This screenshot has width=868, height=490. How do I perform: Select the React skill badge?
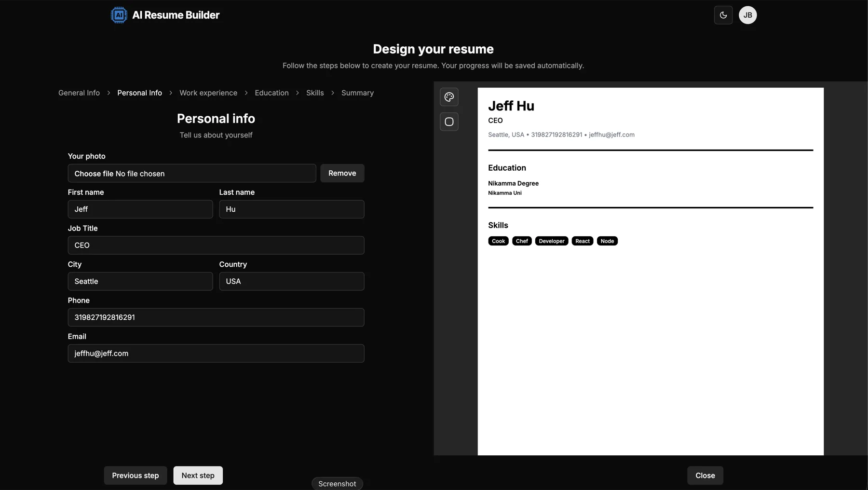coord(583,241)
